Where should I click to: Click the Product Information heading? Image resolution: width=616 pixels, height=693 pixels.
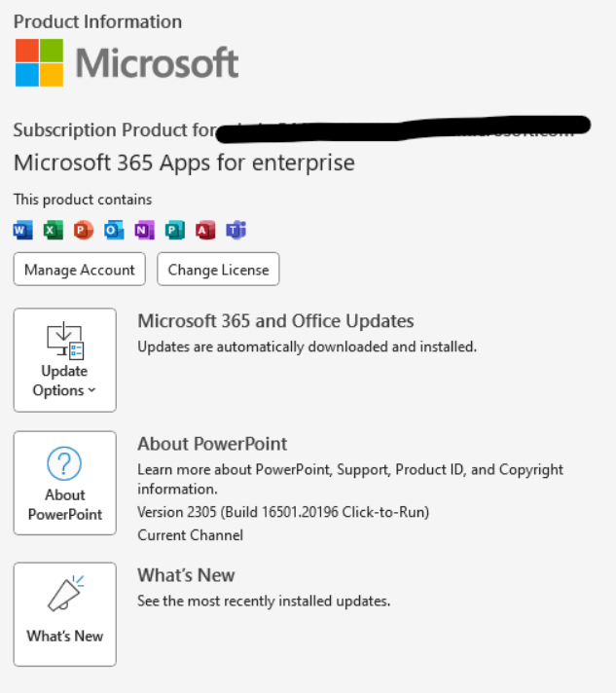(97, 21)
